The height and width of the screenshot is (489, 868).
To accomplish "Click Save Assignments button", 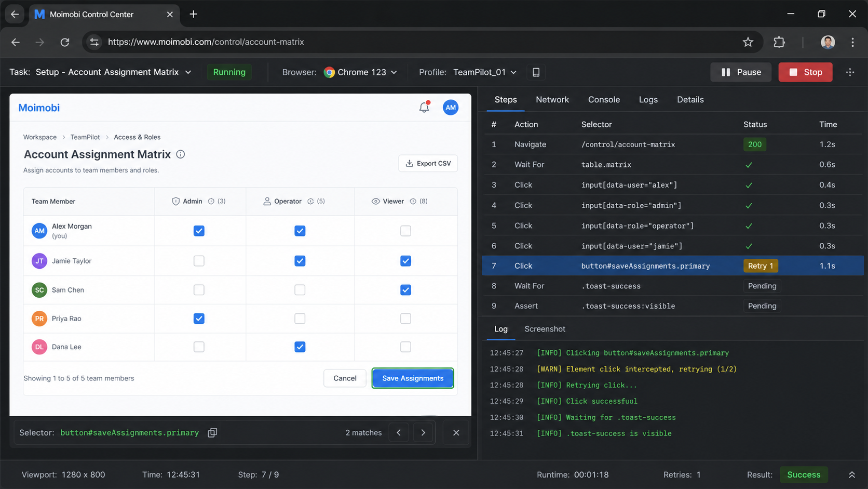I will click(413, 378).
